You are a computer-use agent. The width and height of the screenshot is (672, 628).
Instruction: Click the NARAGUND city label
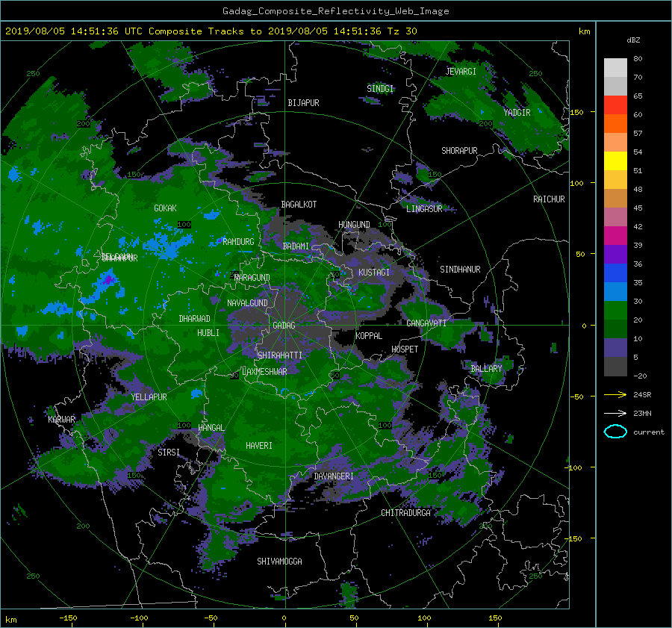click(252, 278)
